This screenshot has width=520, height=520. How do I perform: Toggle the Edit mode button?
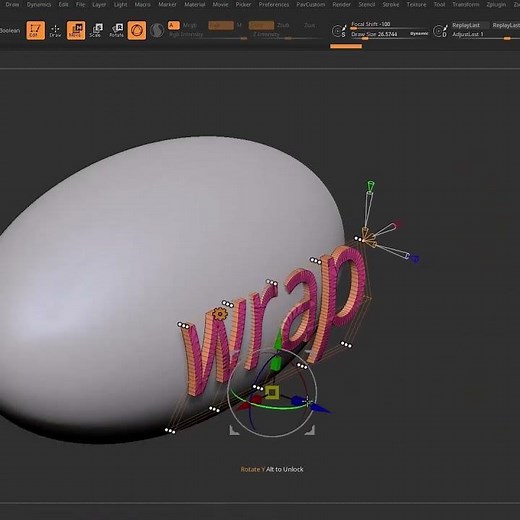pos(35,30)
